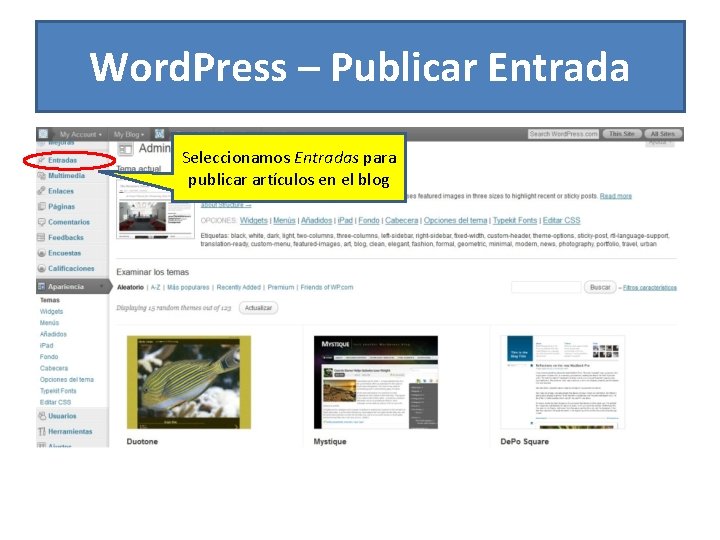Click the Multimedia icon in sidebar
720x540 pixels.
41,176
